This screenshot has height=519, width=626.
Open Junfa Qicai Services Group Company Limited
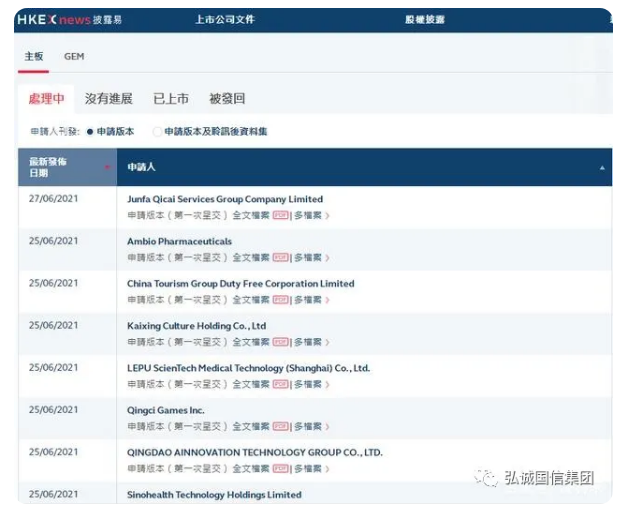pos(225,199)
